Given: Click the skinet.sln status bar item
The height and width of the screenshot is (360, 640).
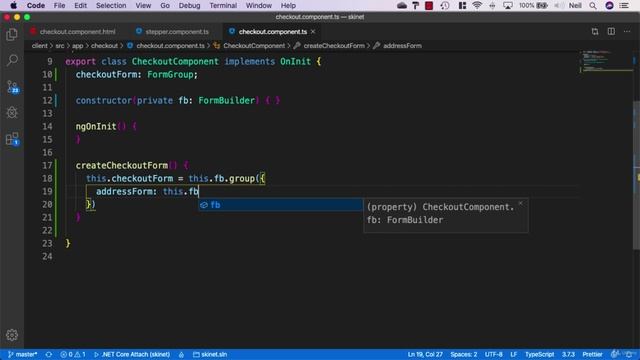Looking at the screenshot, I should pyautogui.click(x=210, y=354).
